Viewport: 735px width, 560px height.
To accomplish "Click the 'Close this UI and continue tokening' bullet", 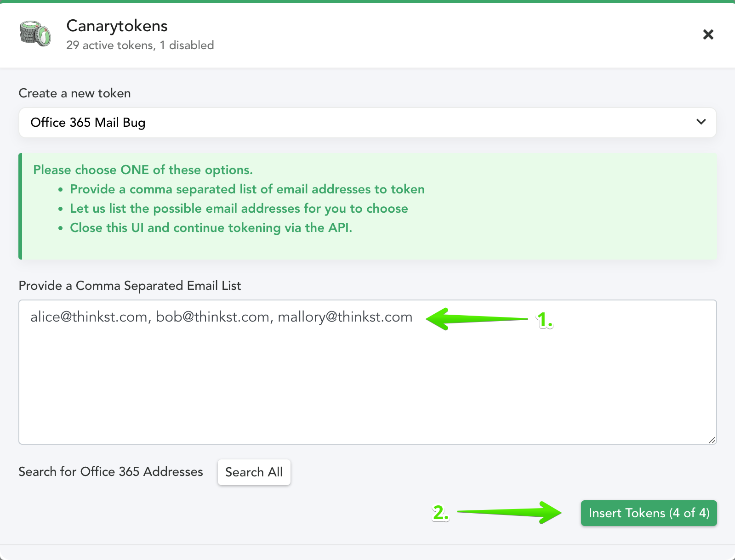I will [211, 228].
